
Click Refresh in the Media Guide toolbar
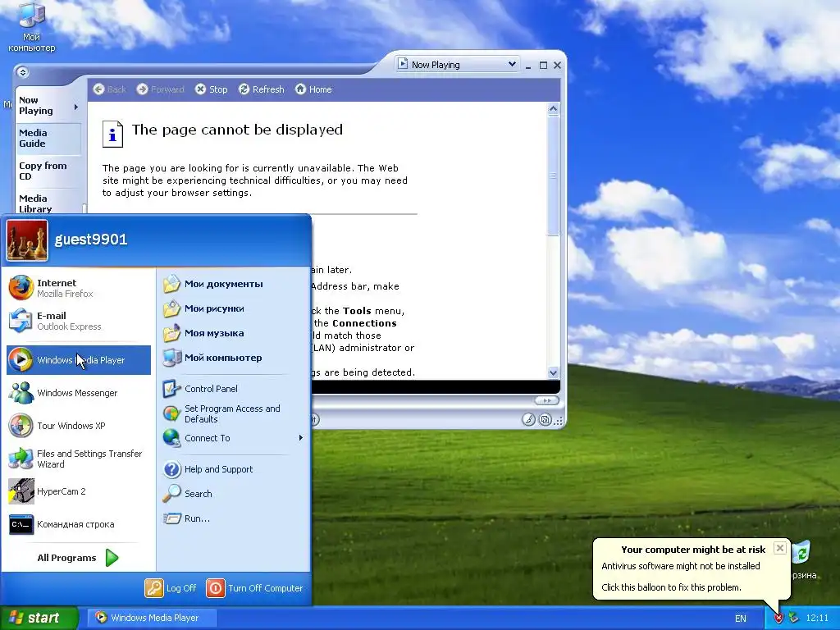tap(262, 89)
